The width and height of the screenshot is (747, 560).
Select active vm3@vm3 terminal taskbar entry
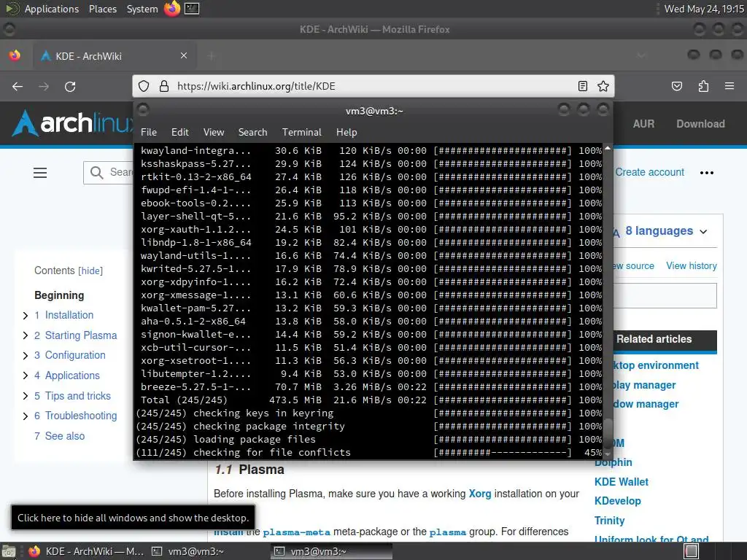332,551
